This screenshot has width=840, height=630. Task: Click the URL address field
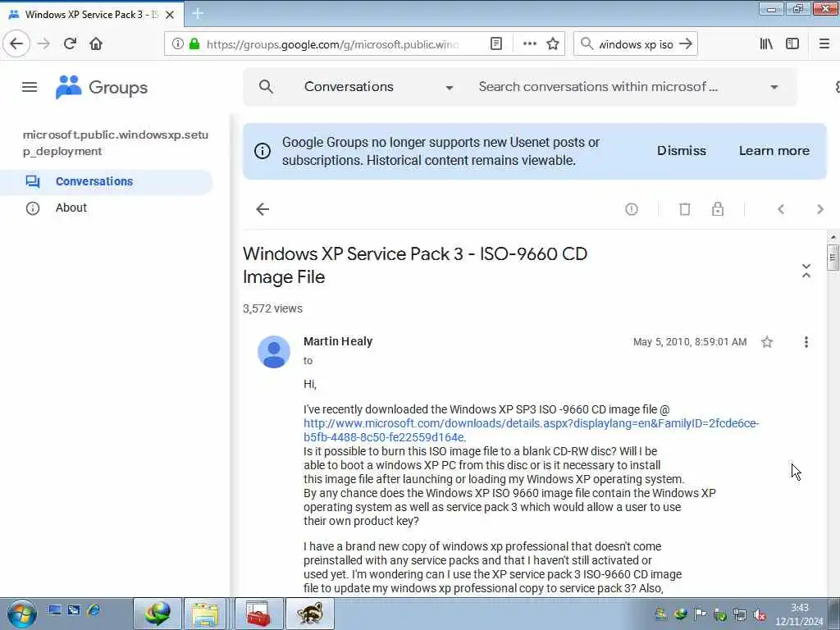332,44
